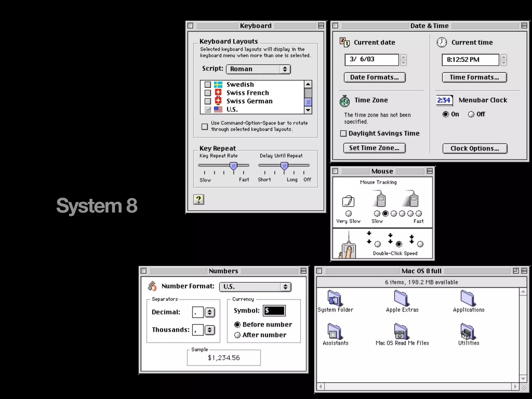Image resolution: width=532 pixels, height=399 pixels.
Task: Click the Mac OS 8 full scroll-right arrow
Action: tap(515, 387)
